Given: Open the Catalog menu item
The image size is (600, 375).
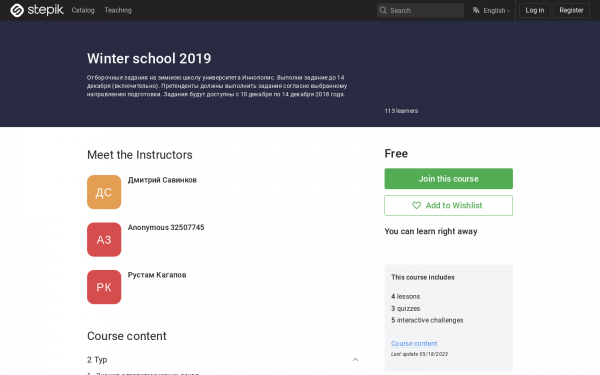Looking at the screenshot, I should pos(83,10).
